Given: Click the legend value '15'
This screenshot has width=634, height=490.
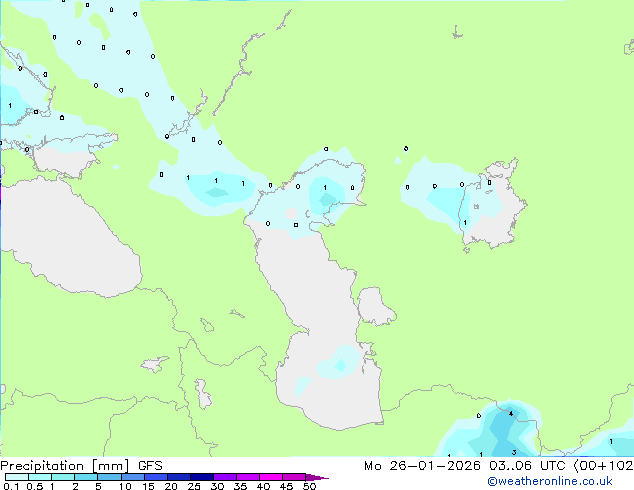Looking at the screenshot, I should tap(148, 486).
